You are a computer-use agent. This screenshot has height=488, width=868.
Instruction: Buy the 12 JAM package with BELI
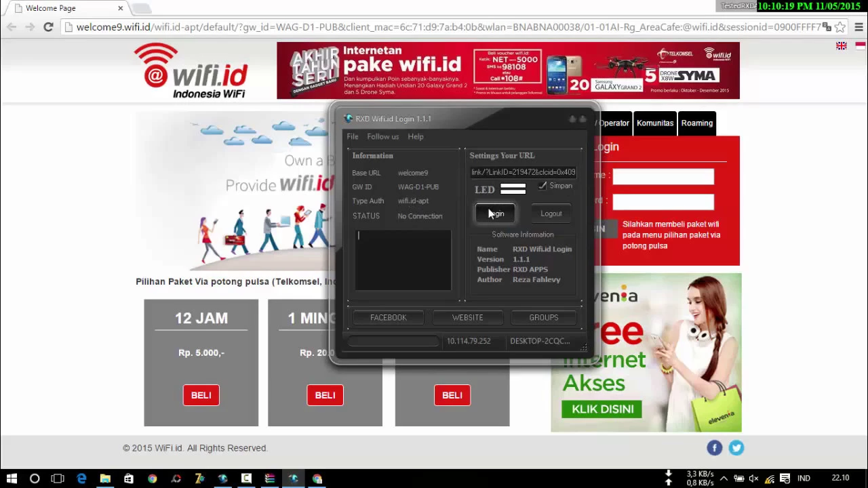(x=201, y=395)
